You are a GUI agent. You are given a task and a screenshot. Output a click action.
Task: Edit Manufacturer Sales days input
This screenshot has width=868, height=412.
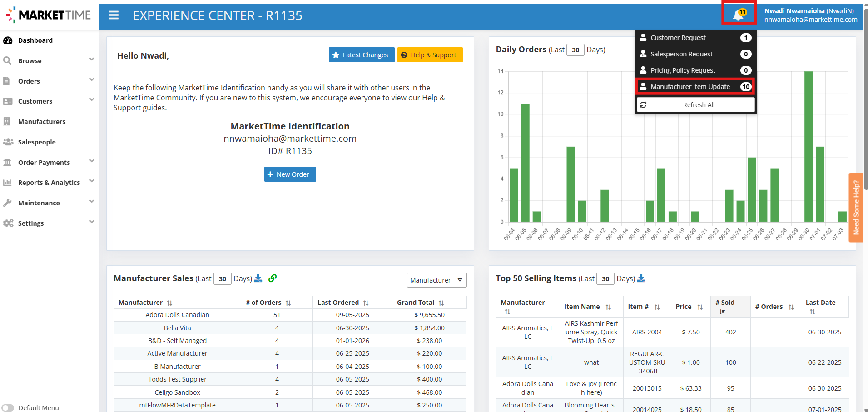click(x=223, y=279)
